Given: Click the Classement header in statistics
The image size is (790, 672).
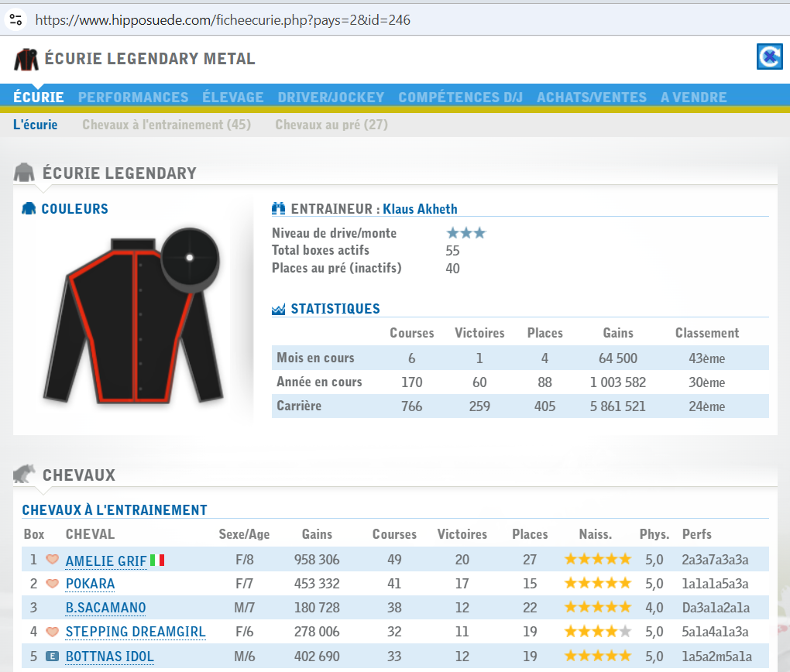Looking at the screenshot, I should [707, 333].
